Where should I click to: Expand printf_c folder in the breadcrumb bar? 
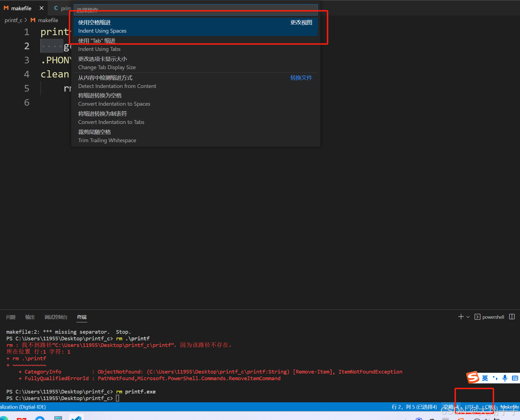tap(13, 20)
